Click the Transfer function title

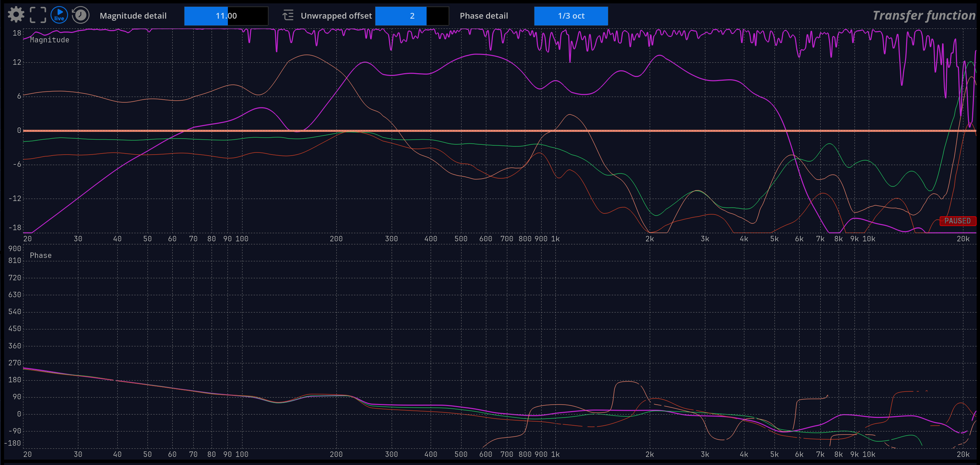click(924, 16)
